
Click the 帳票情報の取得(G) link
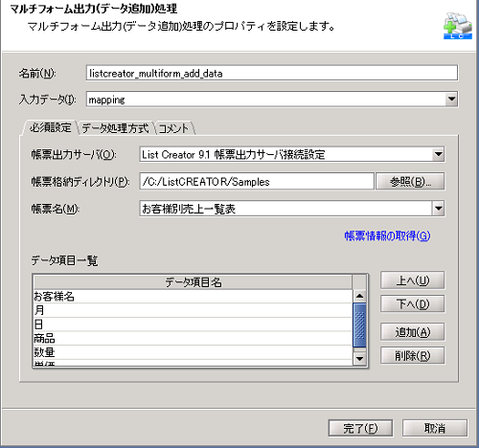[387, 236]
